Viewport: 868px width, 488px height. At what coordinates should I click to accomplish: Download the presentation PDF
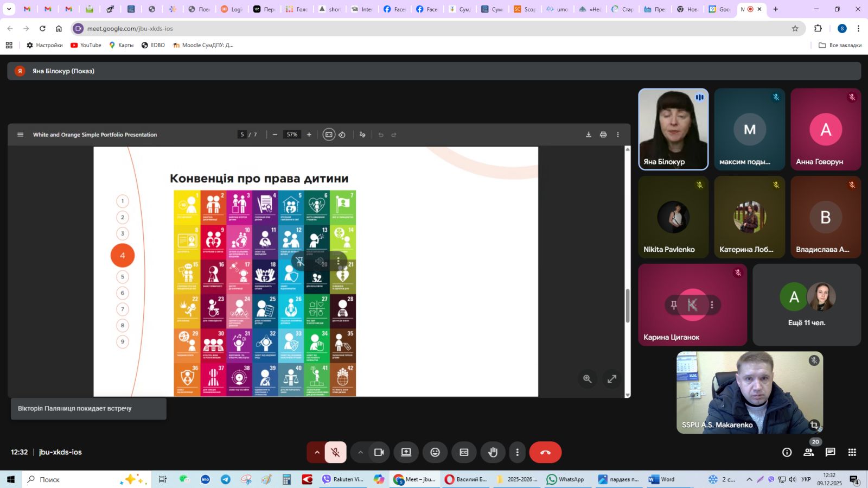589,135
